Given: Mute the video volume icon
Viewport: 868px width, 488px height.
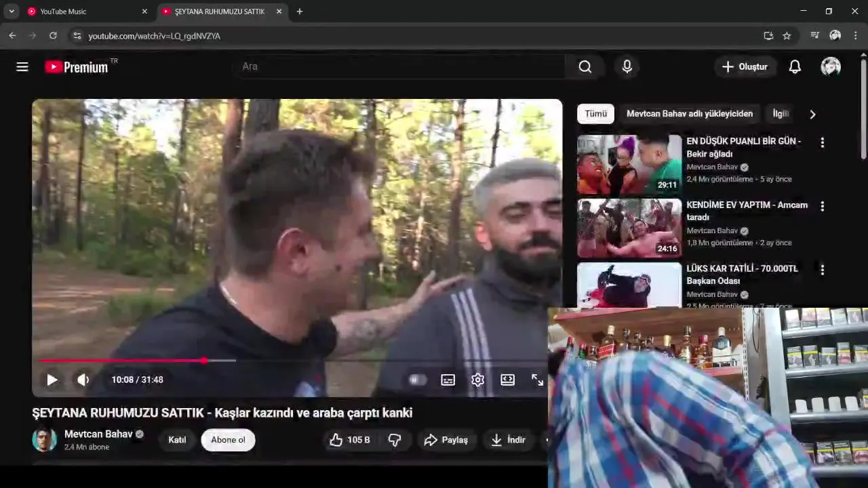Looking at the screenshot, I should [83, 380].
